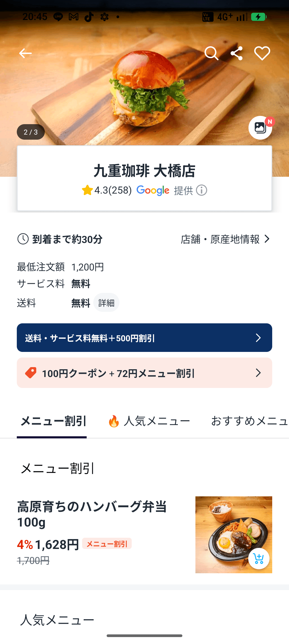
Task: Switch to the おすすめメニュー tab
Action: click(249, 421)
